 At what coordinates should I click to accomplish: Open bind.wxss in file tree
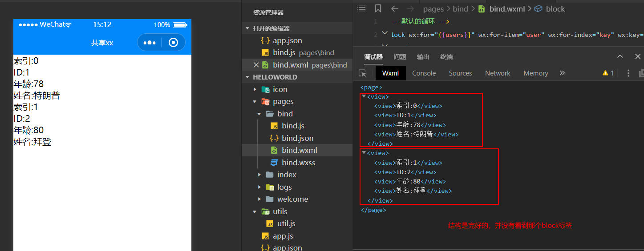[297, 163]
